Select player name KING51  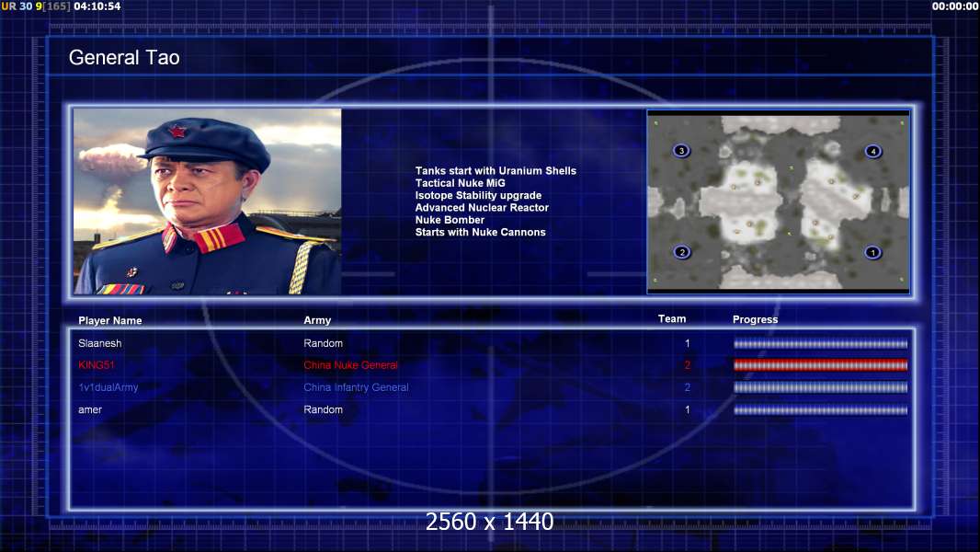pos(97,365)
